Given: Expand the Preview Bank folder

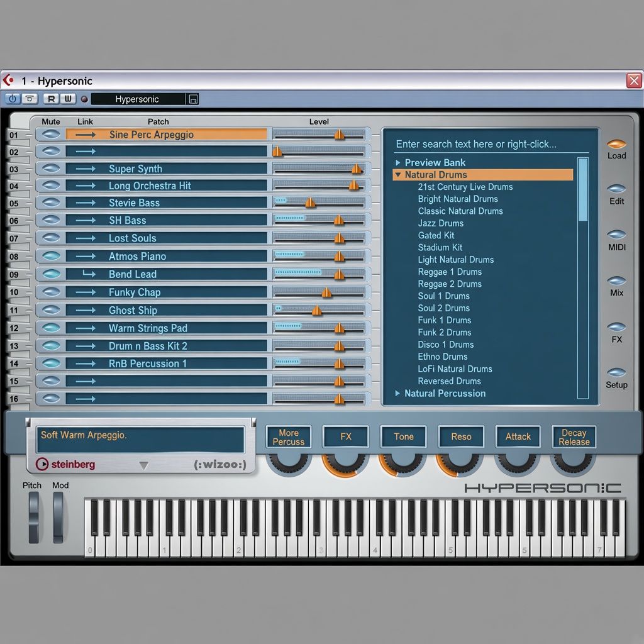Looking at the screenshot, I should (397, 163).
